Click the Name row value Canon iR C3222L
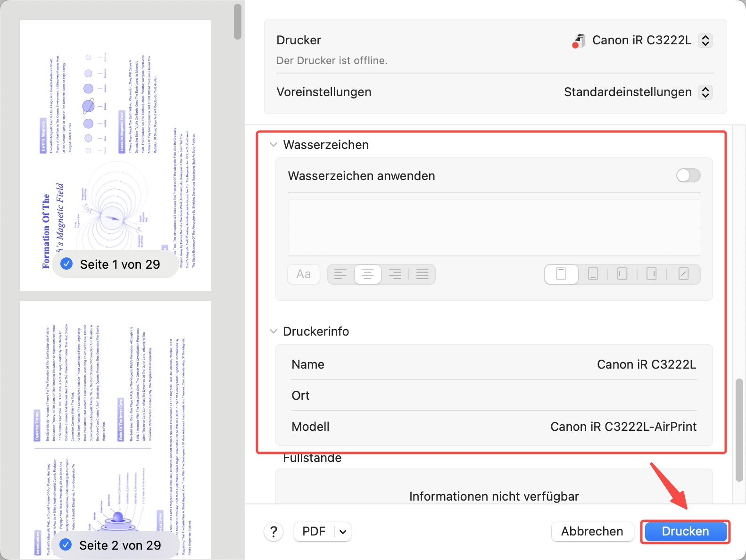The height and width of the screenshot is (560, 746). point(647,364)
